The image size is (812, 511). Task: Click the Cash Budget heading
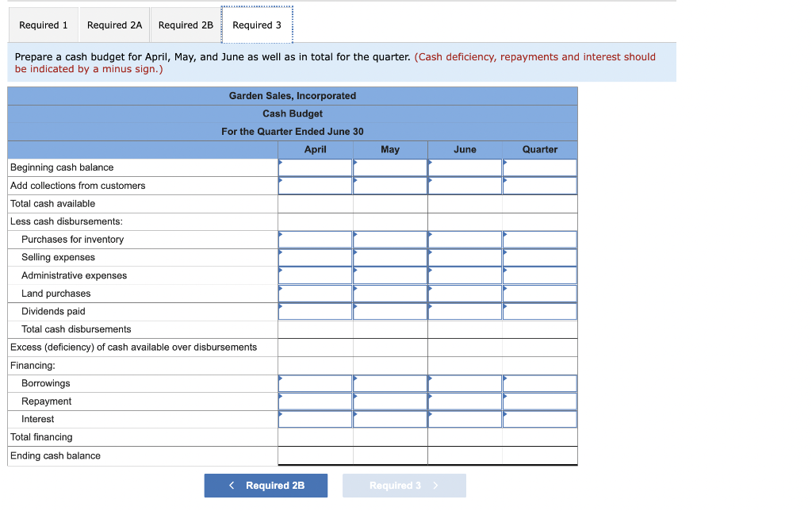pyautogui.click(x=293, y=113)
